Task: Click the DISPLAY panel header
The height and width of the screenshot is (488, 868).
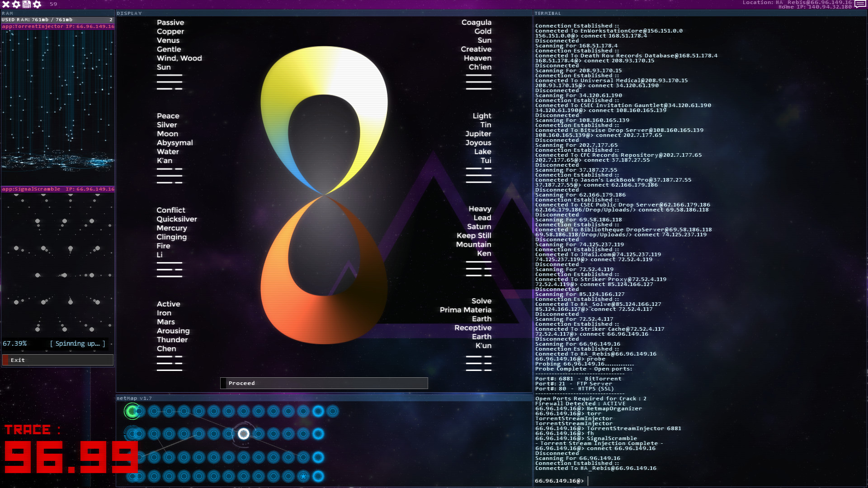Action: point(130,13)
